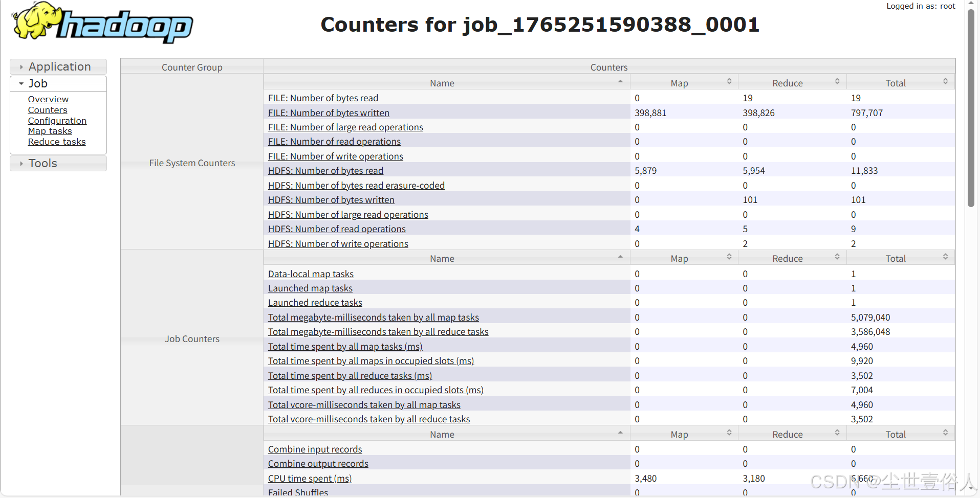
Task: Sort Job Counters Name column arrow
Action: [x=620, y=257]
